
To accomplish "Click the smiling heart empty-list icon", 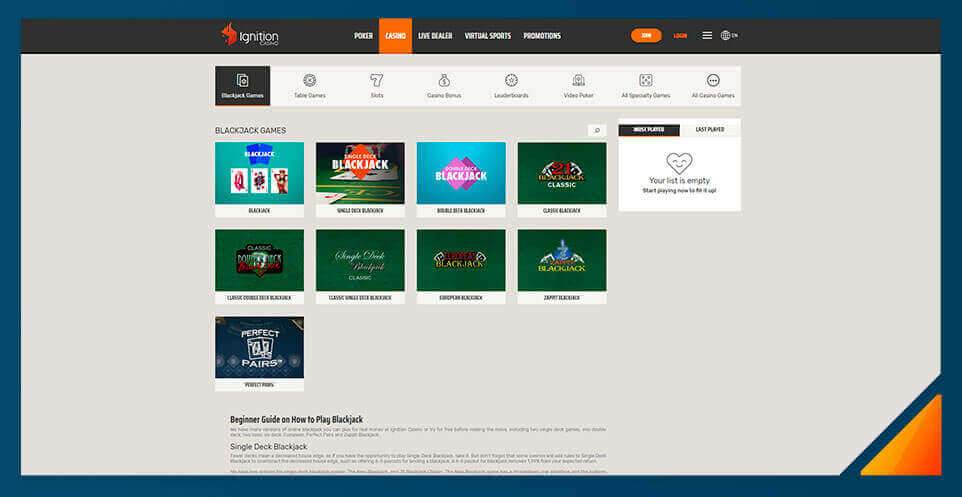I will coord(679,163).
